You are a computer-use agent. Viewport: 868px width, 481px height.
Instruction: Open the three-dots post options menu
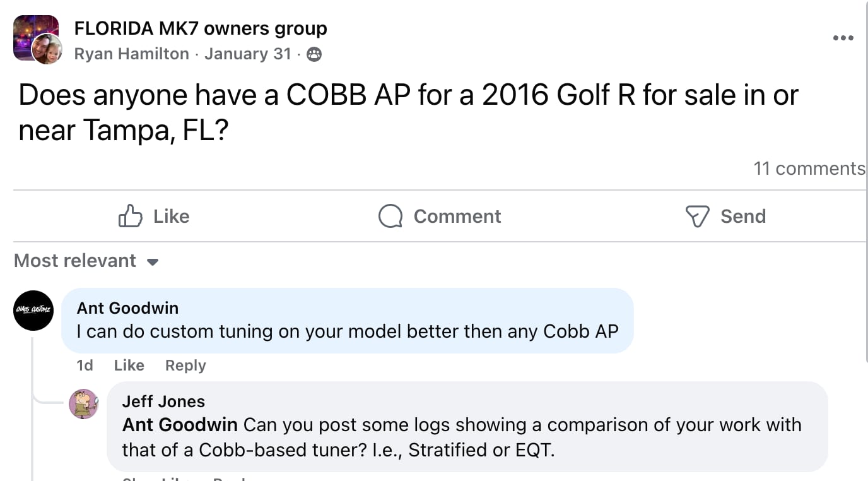[x=843, y=39]
